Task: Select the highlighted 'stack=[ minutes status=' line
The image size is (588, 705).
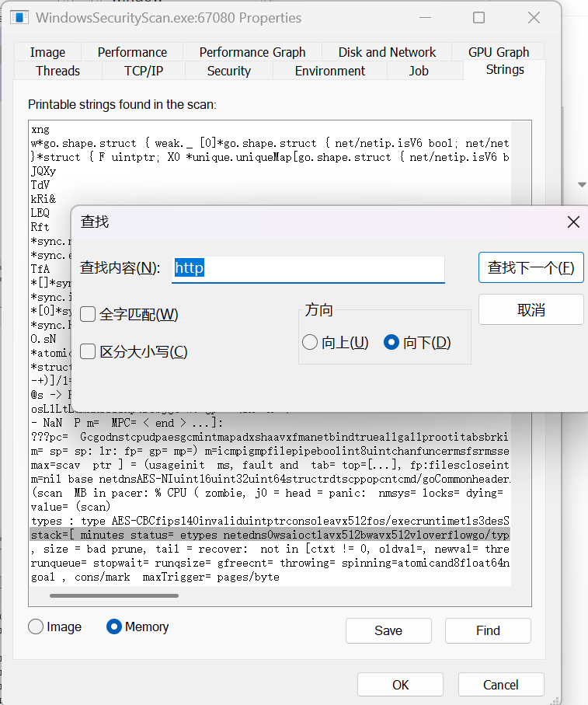Action: tap(270, 535)
